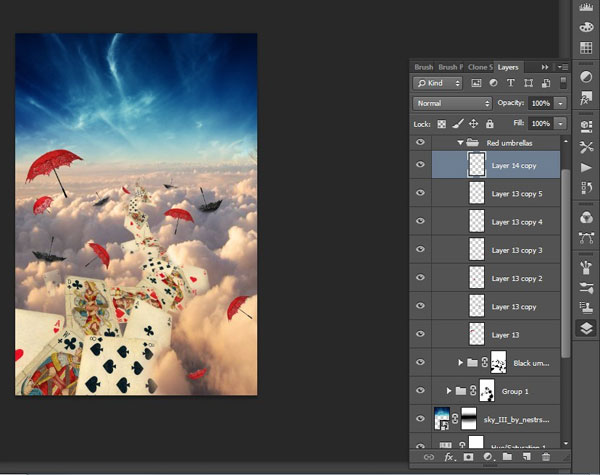The image size is (600, 475).
Task: Hide Layer 14 copy
Action: click(421, 164)
